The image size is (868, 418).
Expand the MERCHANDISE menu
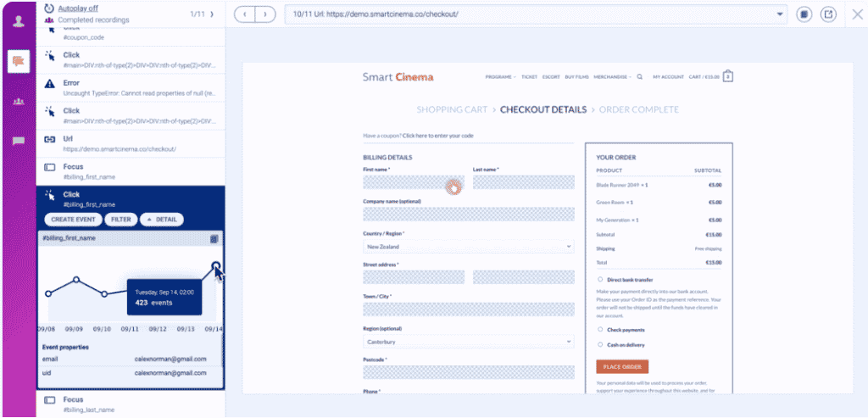pos(612,77)
